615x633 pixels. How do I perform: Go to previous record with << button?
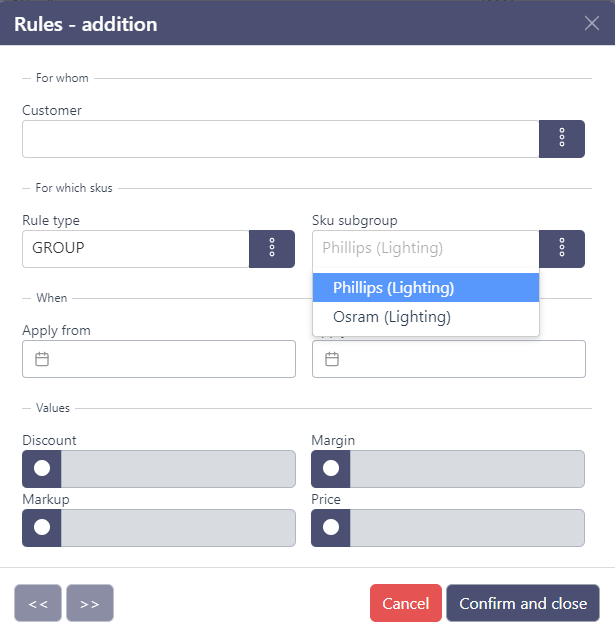[x=38, y=603]
